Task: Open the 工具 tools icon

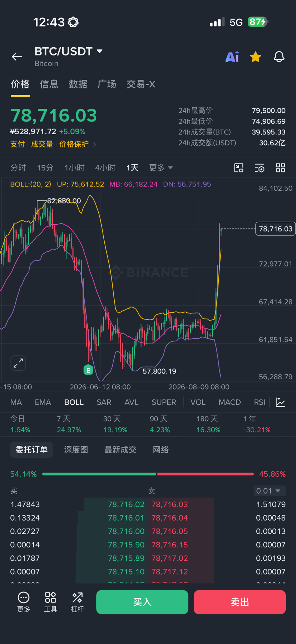Action: click(x=50, y=602)
